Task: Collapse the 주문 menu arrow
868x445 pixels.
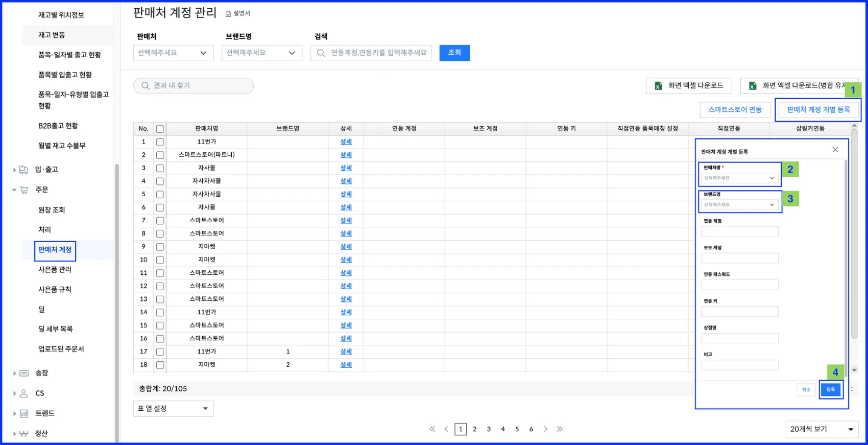Action: 14,190
